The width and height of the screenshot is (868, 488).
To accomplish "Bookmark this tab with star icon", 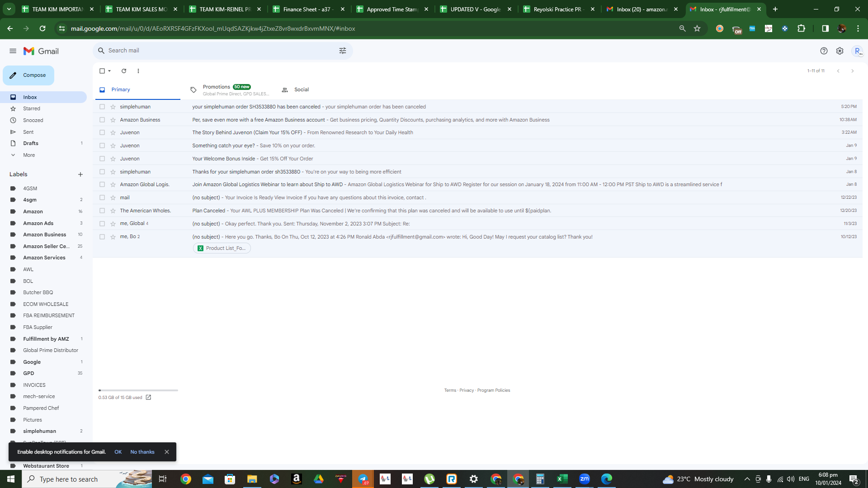I will click(x=697, y=28).
